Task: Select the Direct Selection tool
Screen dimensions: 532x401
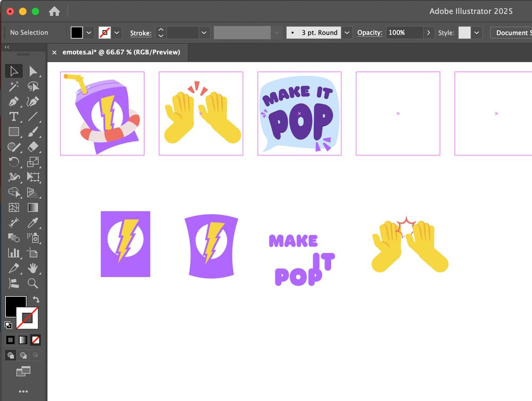Action: pos(33,71)
